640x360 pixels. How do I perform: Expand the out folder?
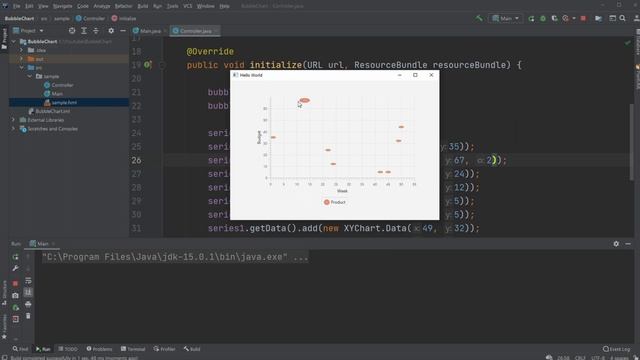pyautogui.click(x=22, y=59)
